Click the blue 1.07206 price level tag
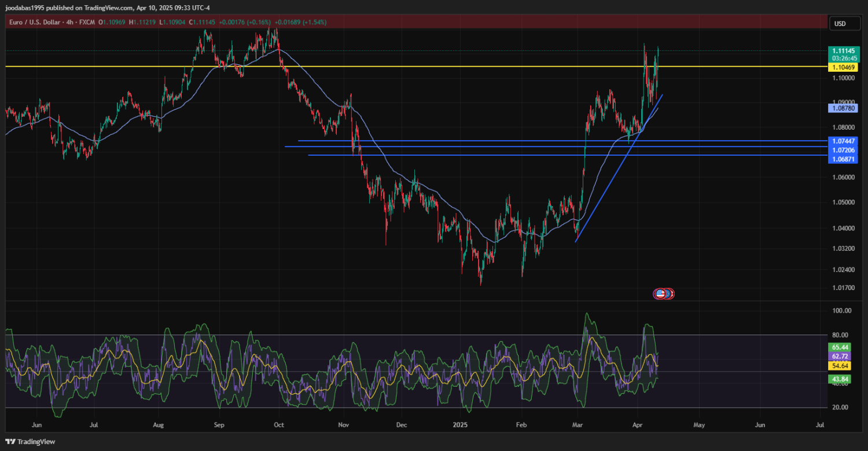 coord(843,149)
